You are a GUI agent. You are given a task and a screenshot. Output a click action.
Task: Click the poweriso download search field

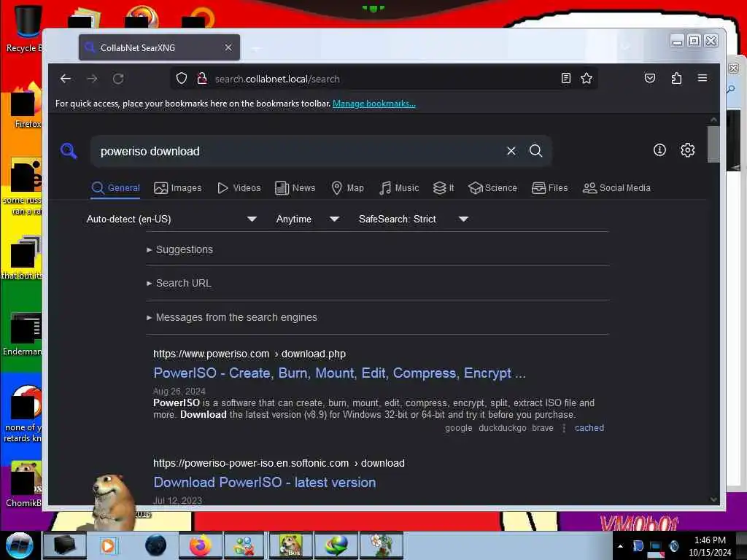(300, 152)
